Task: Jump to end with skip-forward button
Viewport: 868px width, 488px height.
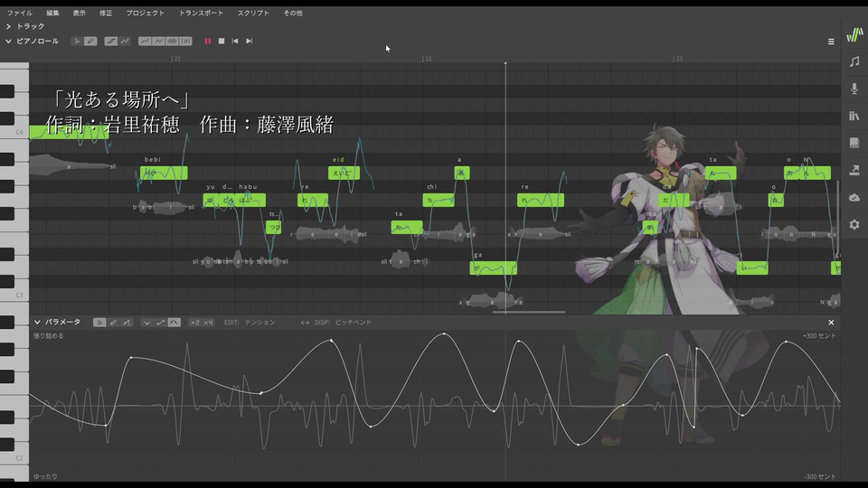Action: [250, 41]
